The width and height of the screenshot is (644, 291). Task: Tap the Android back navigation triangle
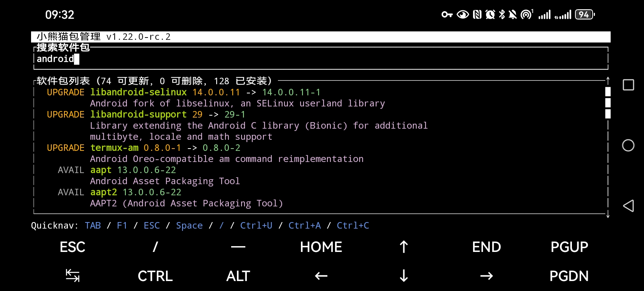tap(628, 206)
